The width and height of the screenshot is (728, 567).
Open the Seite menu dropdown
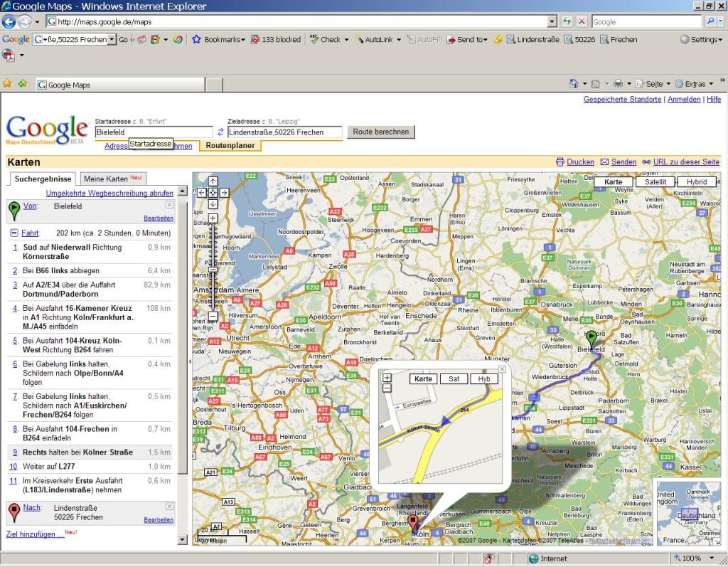[668, 84]
